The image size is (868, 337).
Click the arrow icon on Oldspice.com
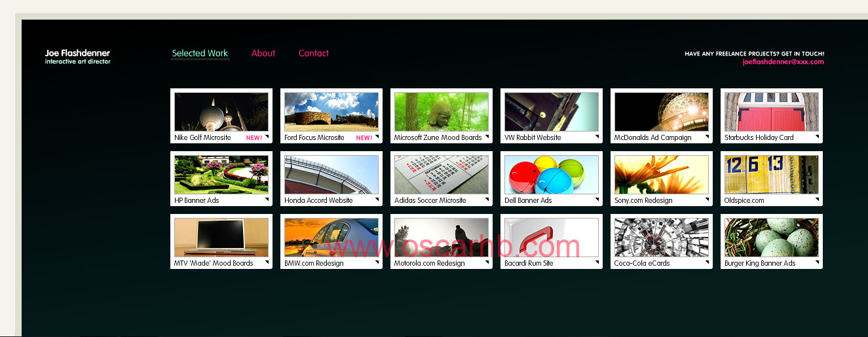point(817,199)
